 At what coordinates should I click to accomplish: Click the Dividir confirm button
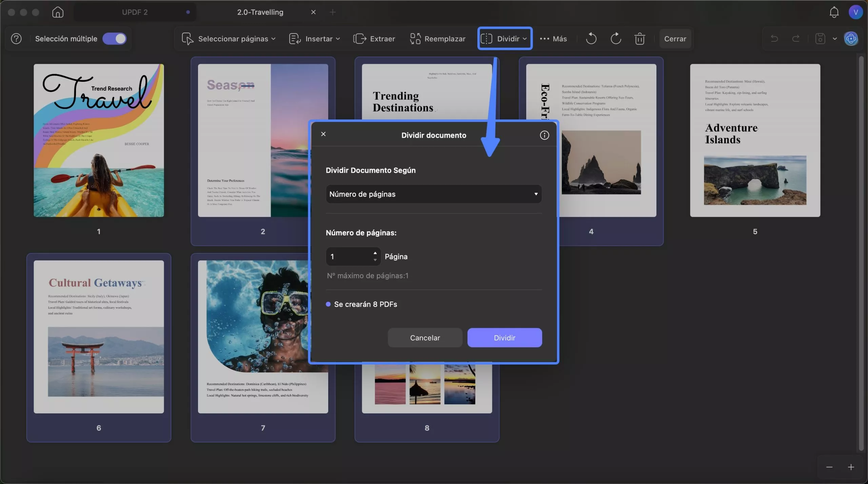tap(505, 338)
